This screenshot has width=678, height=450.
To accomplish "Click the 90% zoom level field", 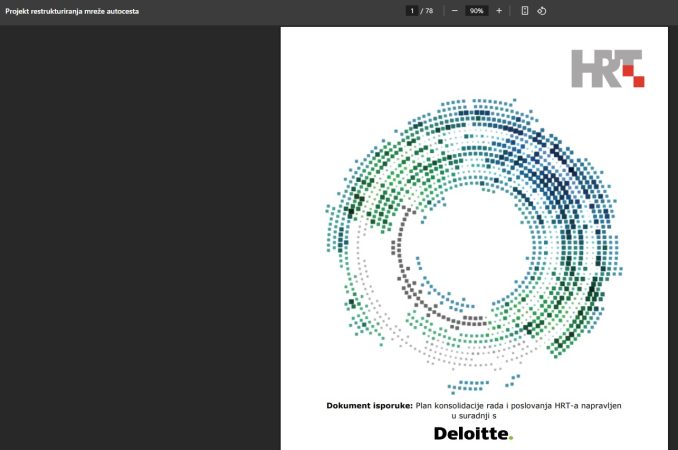I will click(476, 11).
